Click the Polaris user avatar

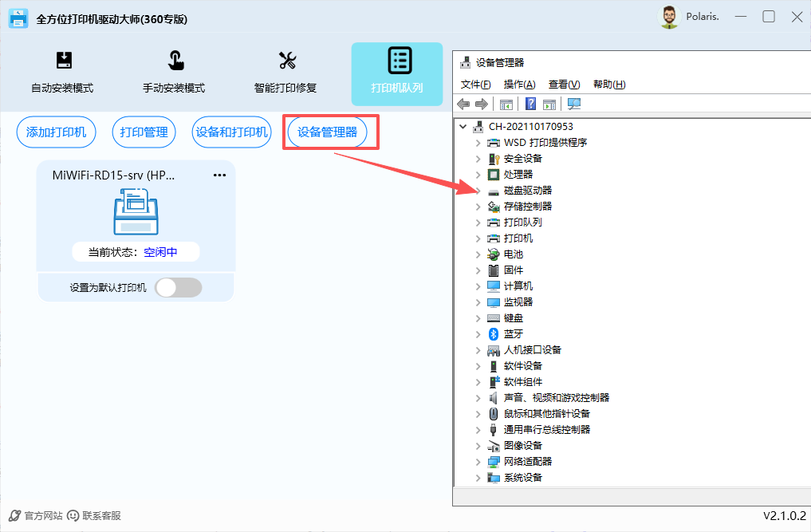point(670,17)
